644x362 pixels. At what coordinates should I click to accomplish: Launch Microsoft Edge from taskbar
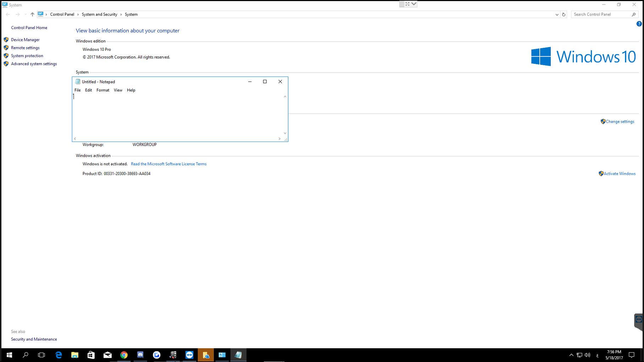[59, 355]
